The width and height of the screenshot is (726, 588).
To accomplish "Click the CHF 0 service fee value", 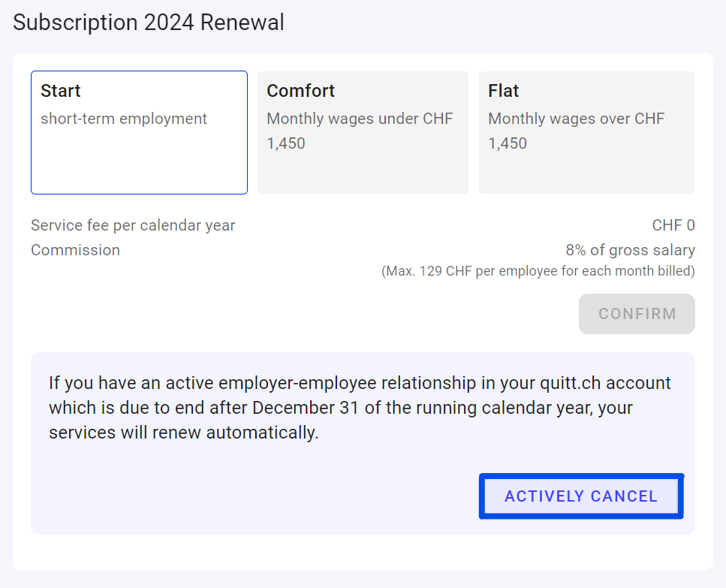I will point(673,225).
